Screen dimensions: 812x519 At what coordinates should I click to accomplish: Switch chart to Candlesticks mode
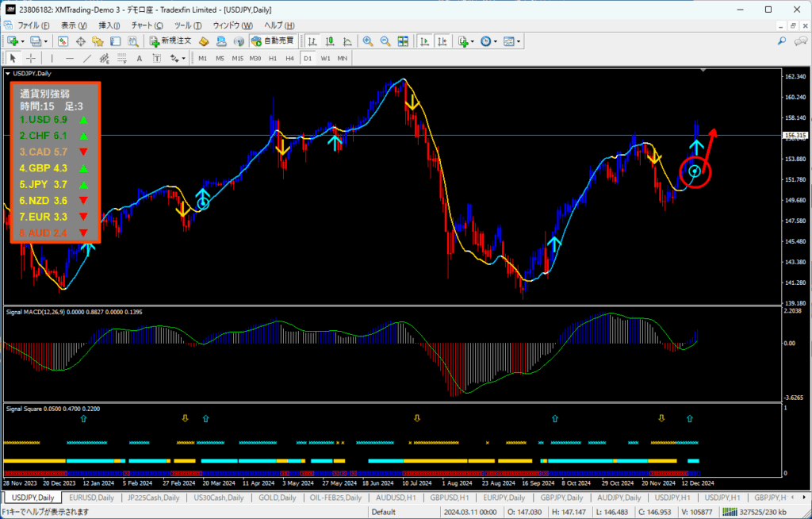coord(330,41)
